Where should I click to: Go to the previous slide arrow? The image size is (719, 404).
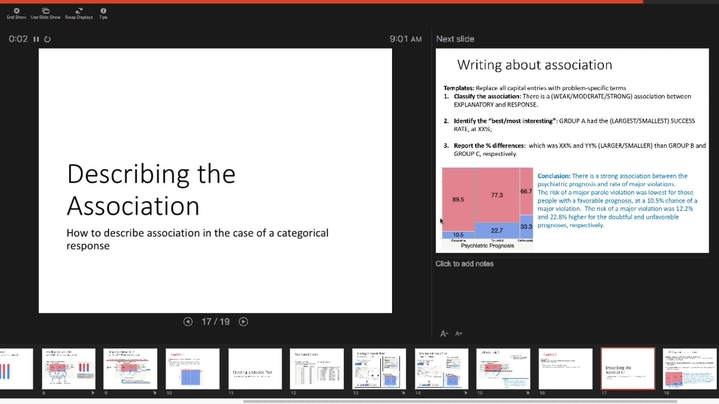[188, 321]
